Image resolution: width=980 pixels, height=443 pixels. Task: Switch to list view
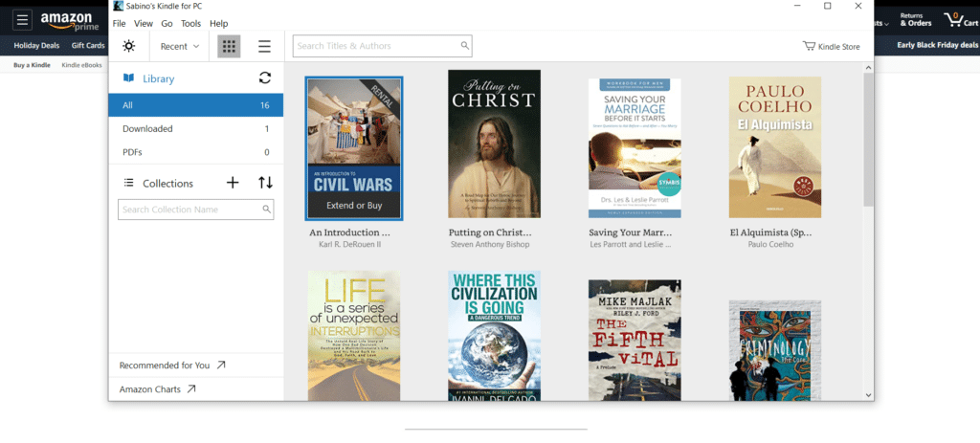(264, 46)
